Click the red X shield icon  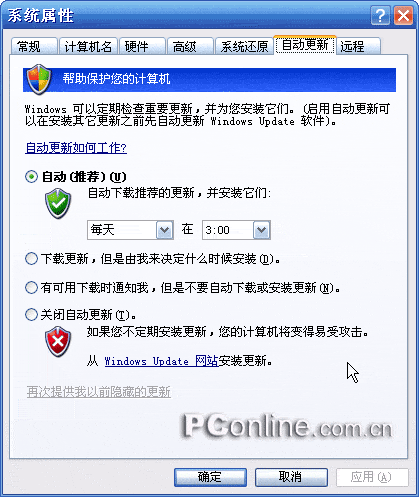tap(58, 341)
